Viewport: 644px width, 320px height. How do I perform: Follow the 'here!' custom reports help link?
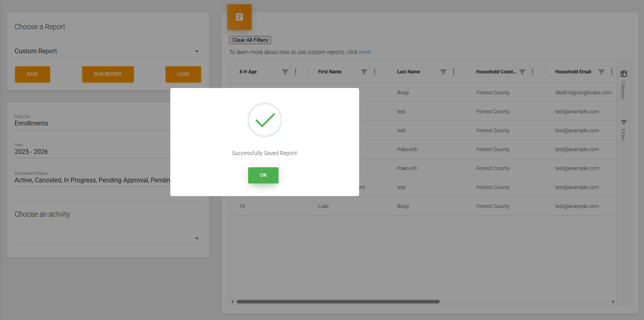point(365,52)
